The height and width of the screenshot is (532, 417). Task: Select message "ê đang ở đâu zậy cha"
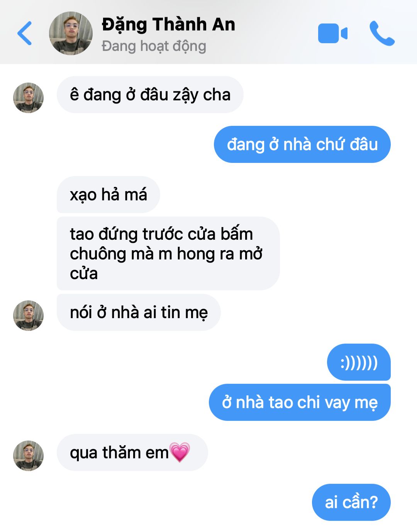tap(150, 95)
